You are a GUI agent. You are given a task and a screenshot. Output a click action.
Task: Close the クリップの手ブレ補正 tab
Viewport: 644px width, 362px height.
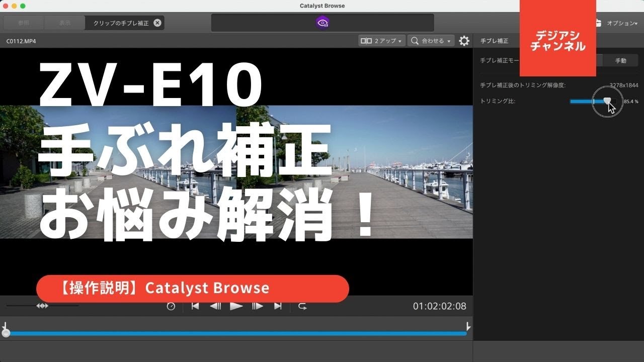(157, 23)
